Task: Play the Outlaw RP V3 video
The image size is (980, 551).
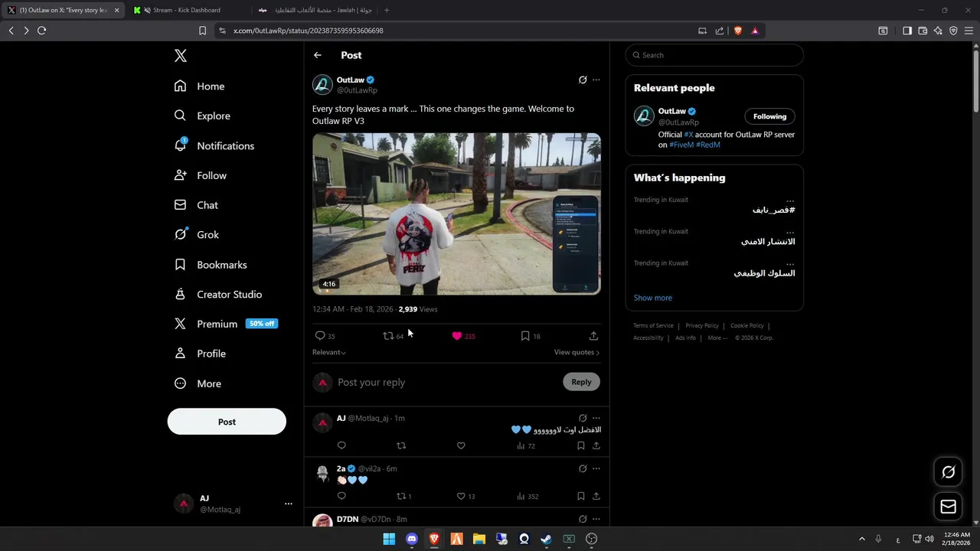Action: (x=456, y=214)
